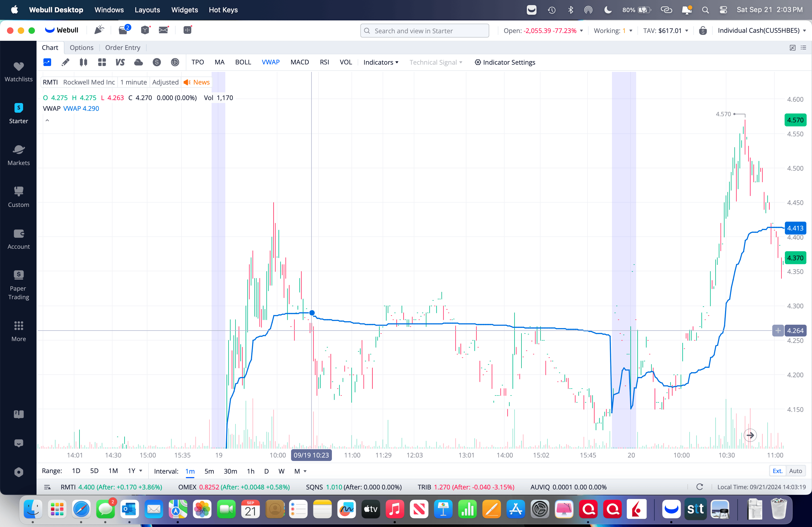The width and height of the screenshot is (812, 527).
Task: Enable Auto scale on the chart
Action: pos(795,471)
